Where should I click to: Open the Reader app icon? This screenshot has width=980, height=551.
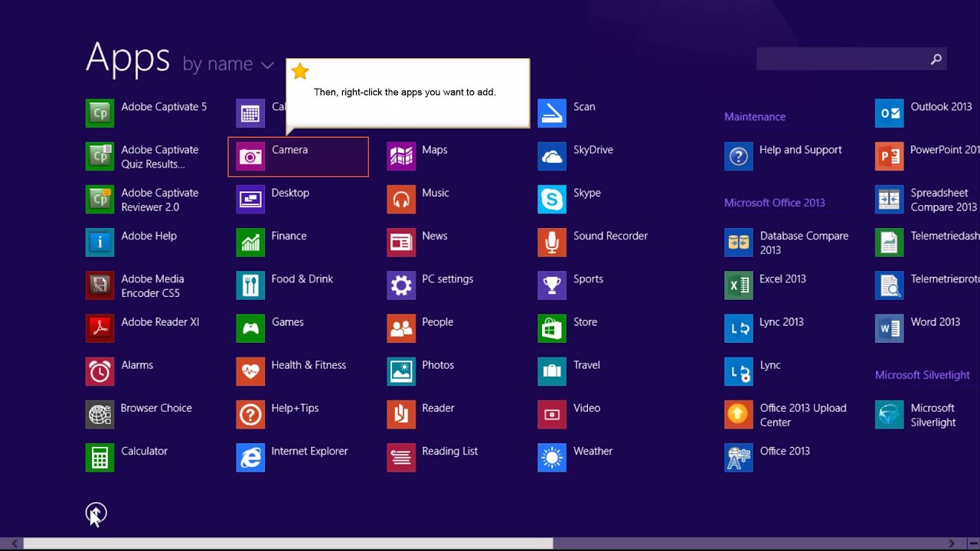(401, 414)
